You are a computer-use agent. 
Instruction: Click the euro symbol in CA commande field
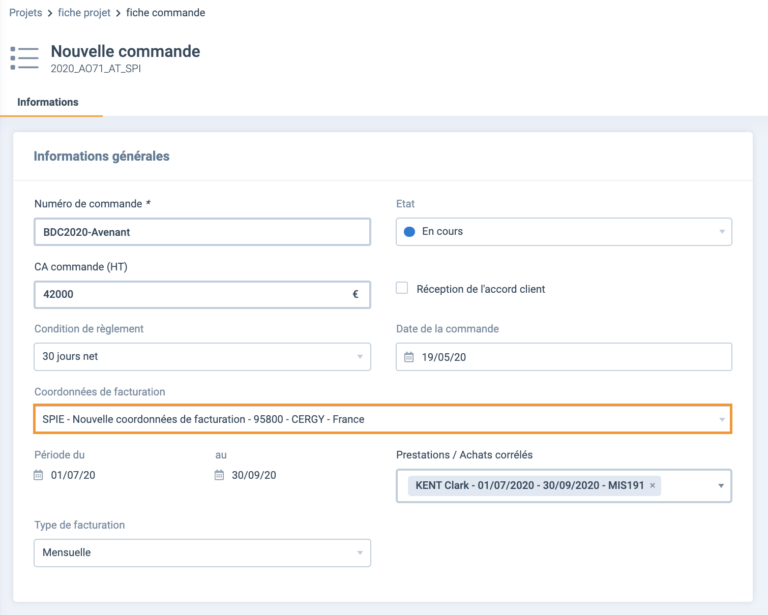coord(356,294)
